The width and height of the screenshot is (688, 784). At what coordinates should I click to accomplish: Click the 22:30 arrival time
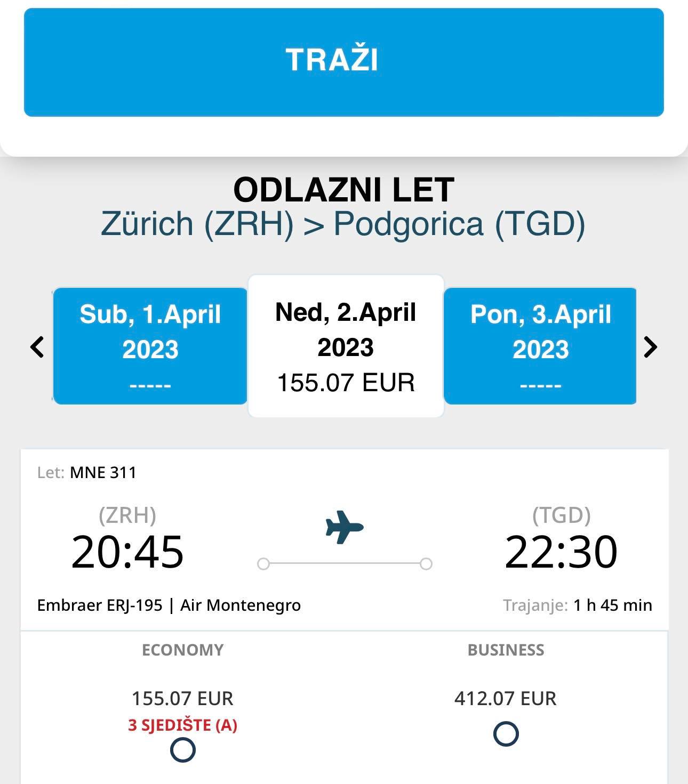coord(561,552)
